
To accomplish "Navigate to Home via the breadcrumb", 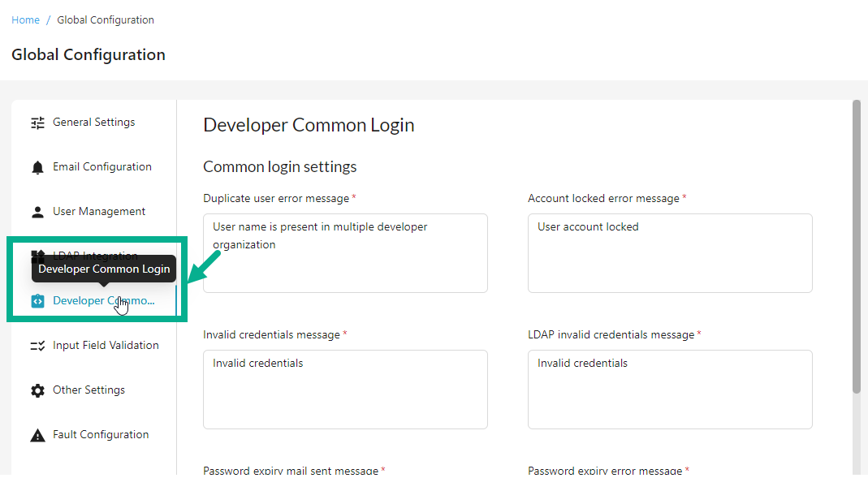I will pyautogui.click(x=25, y=19).
